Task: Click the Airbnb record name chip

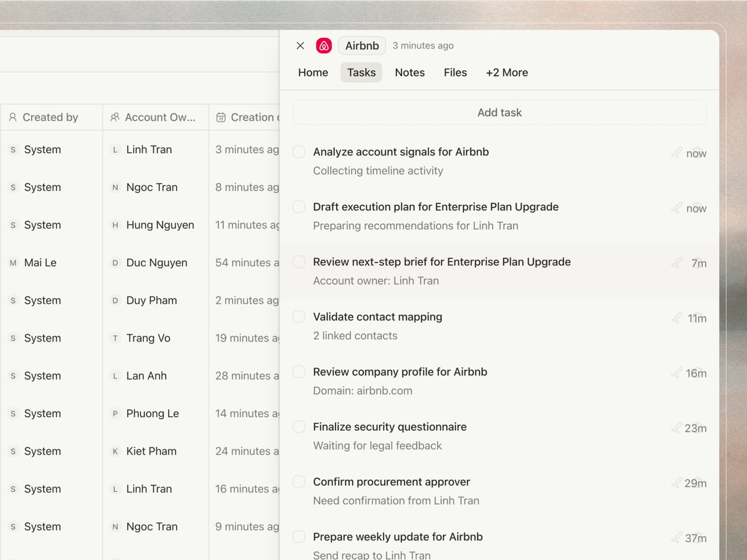Action: [x=362, y=45]
